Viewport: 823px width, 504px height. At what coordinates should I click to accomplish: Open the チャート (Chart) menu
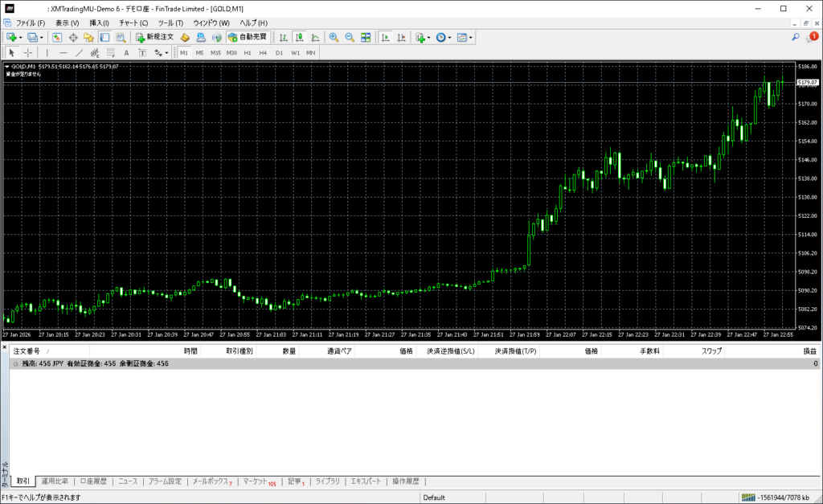pyautogui.click(x=133, y=23)
